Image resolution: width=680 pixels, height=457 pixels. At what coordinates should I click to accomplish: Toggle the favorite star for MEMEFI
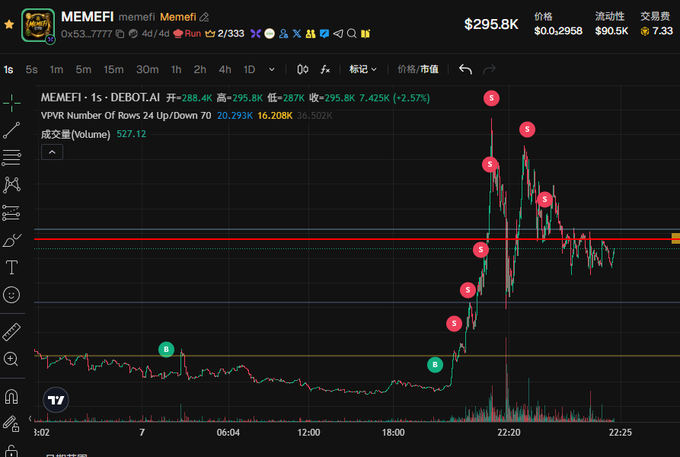point(9,25)
